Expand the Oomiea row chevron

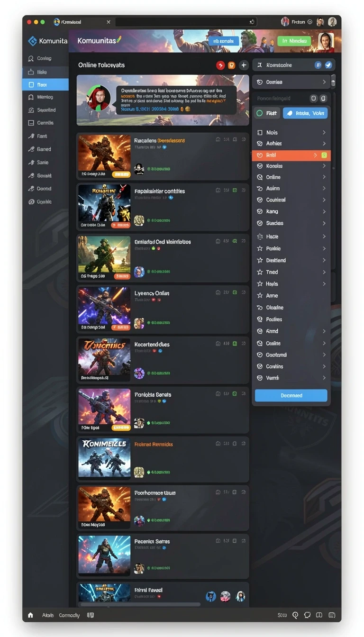click(x=324, y=82)
